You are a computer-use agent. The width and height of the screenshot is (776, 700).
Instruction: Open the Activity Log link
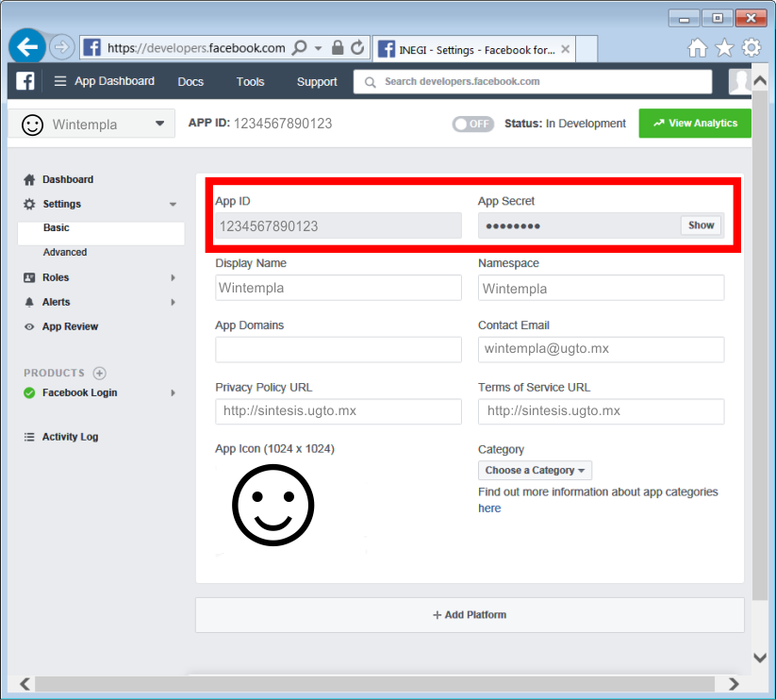click(x=71, y=437)
